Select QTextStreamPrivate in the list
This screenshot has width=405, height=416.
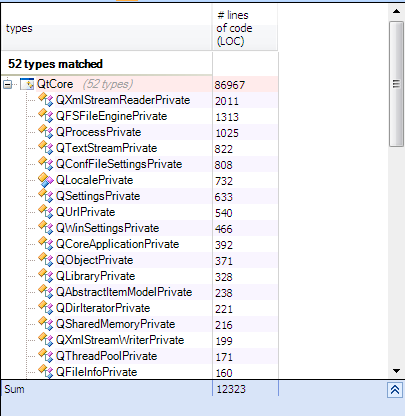point(106,148)
